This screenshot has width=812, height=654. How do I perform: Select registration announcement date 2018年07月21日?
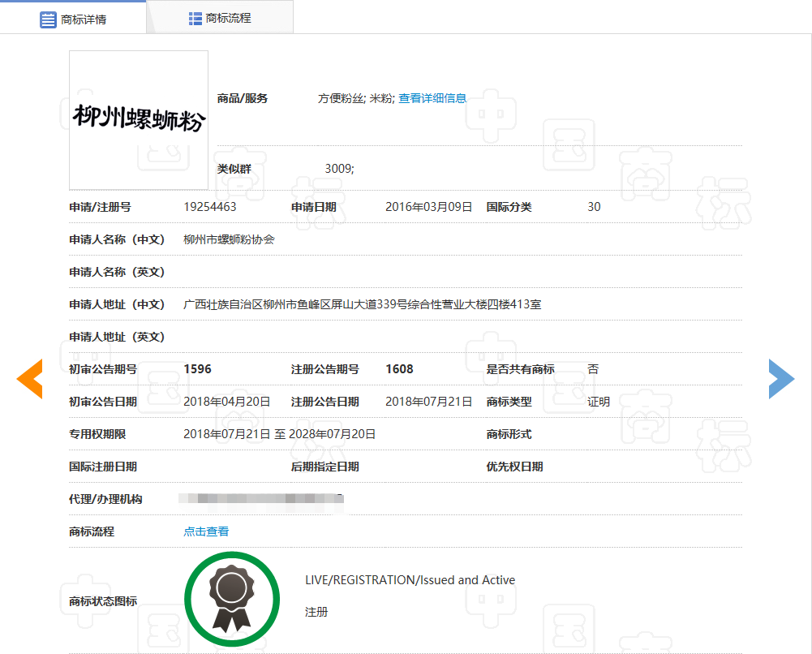click(429, 402)
